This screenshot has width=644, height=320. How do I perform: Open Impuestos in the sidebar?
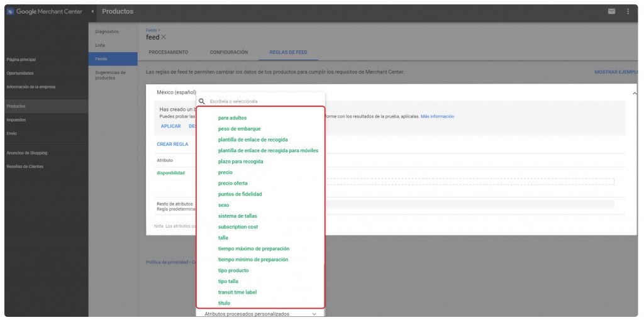point(16,120)
